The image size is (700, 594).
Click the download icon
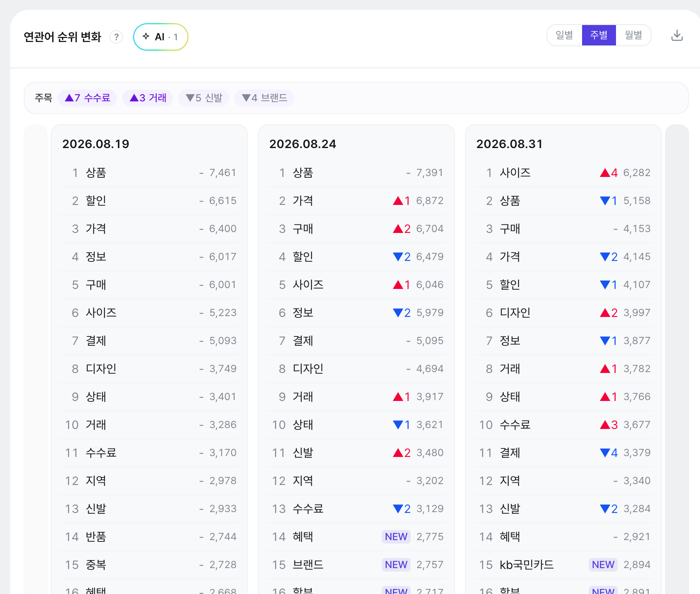tap(677, 35)
